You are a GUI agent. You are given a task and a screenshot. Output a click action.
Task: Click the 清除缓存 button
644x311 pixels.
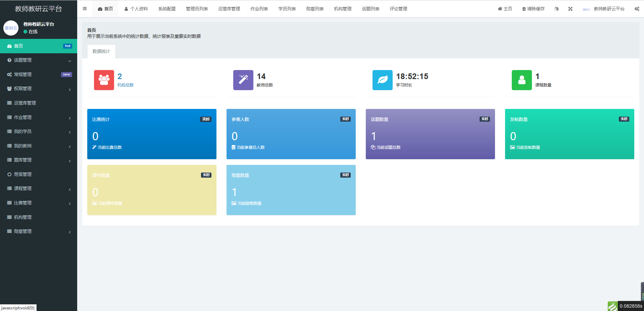coord(533,9)
